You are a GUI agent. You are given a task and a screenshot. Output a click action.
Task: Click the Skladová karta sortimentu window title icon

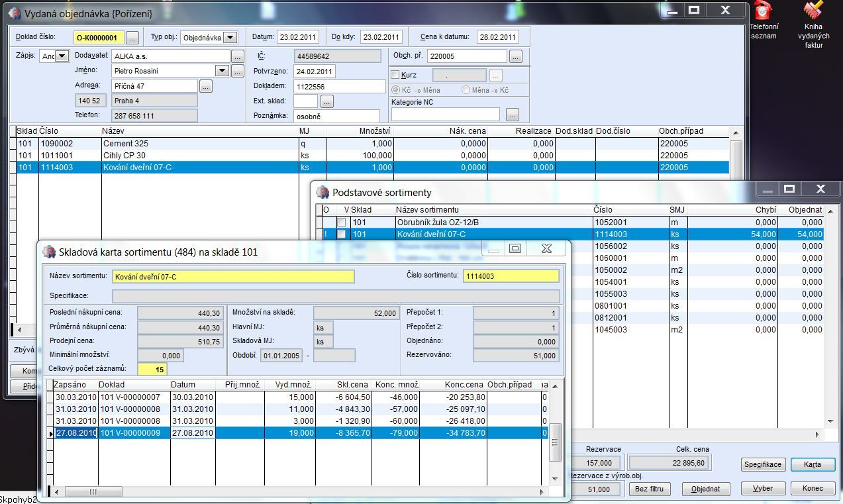(49, 252)
